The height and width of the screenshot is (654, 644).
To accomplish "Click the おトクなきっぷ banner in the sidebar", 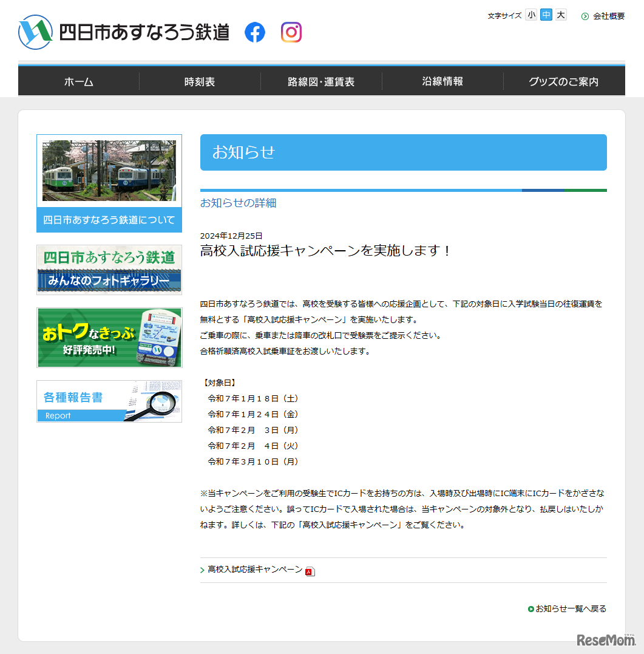I will coord(109,338).
